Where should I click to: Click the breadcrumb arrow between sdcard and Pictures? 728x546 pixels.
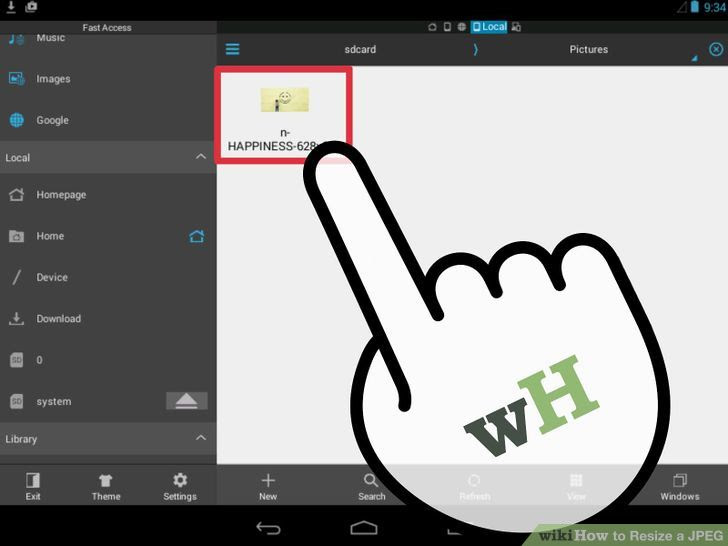click(475, 49)
